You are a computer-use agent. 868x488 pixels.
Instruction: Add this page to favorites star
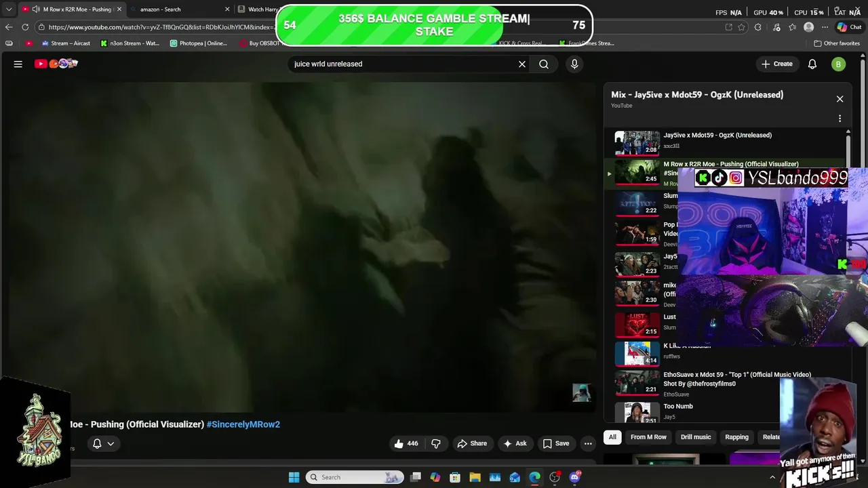(741, 27)
